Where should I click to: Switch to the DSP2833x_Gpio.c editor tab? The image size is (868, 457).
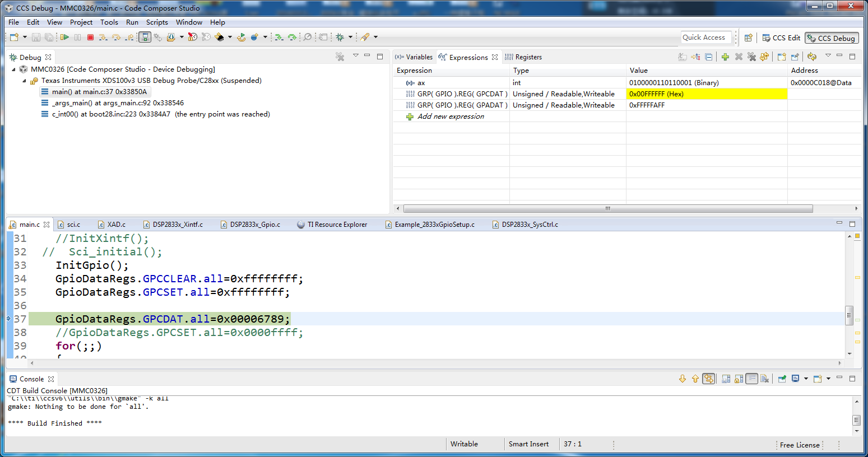[255, 225]
